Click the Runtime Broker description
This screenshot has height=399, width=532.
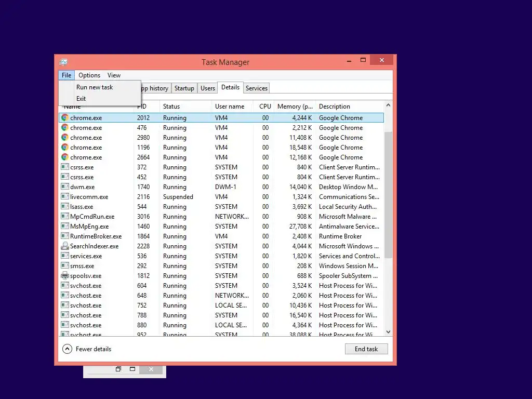(340, 236)
